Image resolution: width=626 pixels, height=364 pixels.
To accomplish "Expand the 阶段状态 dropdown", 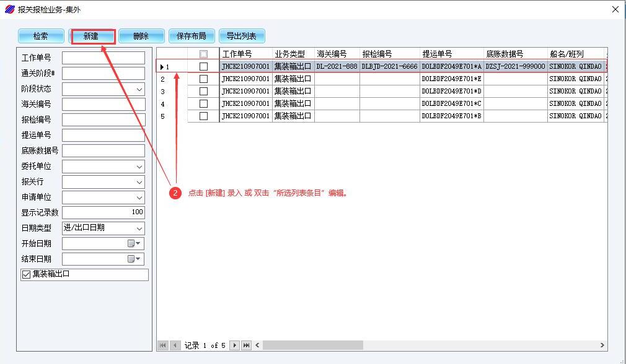I will 139,89.
